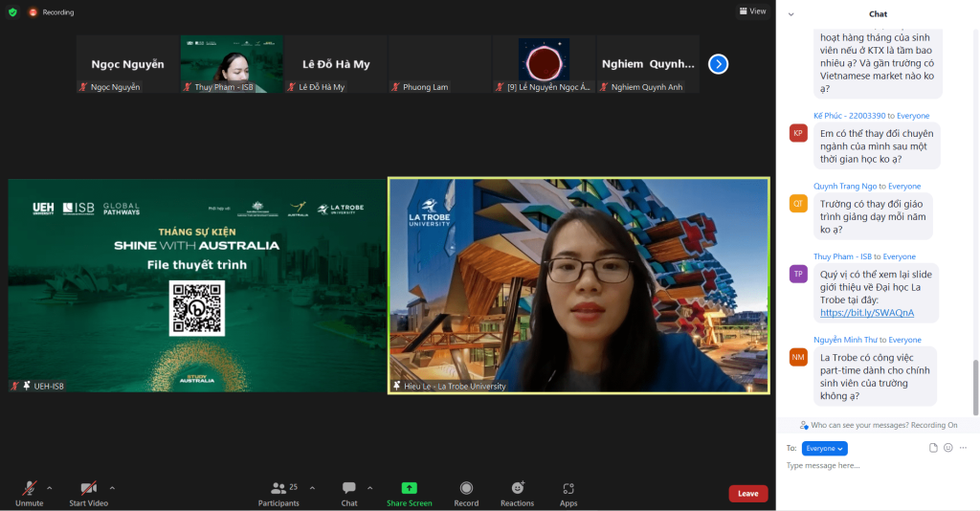Open the emoji picker in chat
Image resolution: width=980 pixels, height=511 pixels.
pyautogui.click(x=948, y=448)
